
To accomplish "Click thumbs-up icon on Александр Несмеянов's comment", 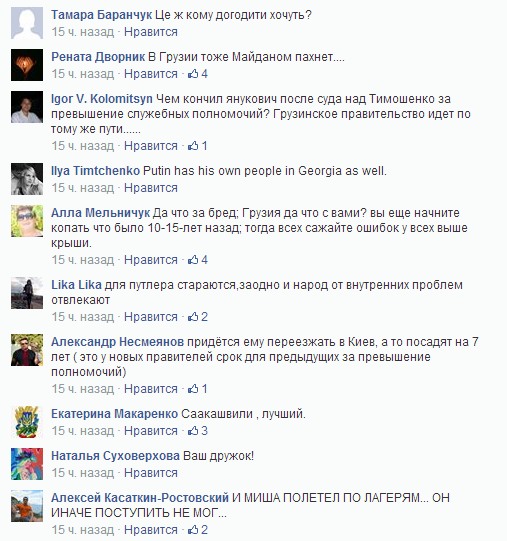I will 193,388.
